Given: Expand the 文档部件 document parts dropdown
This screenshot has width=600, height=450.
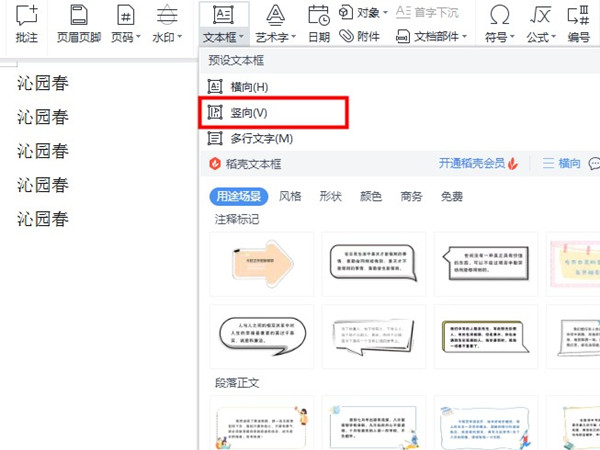Looking at the screenshot, I should [x=430, y=37].
